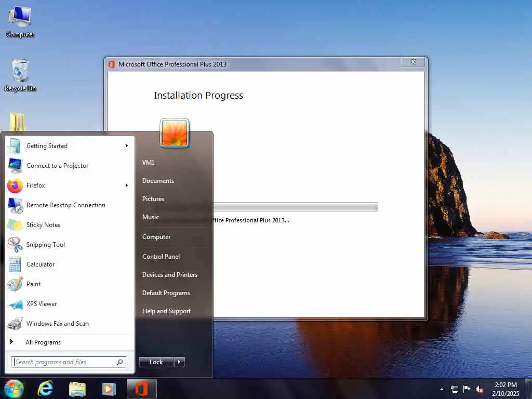Select the folder icon on the desktop
The width and height of the screenshot is (532, 399).
(x=17, y=122)
